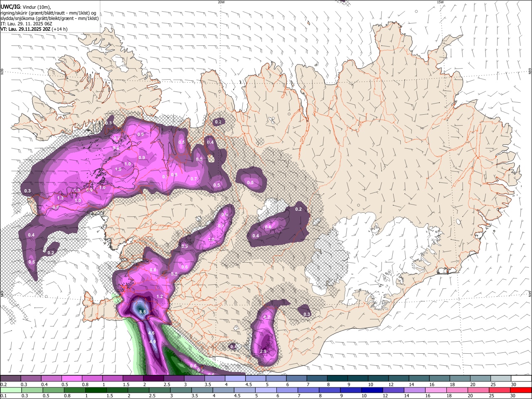Pick the bright pink 0.5–0.8 snow legend swatch
The width and height of the screenshot is (532, 399).
tap(72, 379)
